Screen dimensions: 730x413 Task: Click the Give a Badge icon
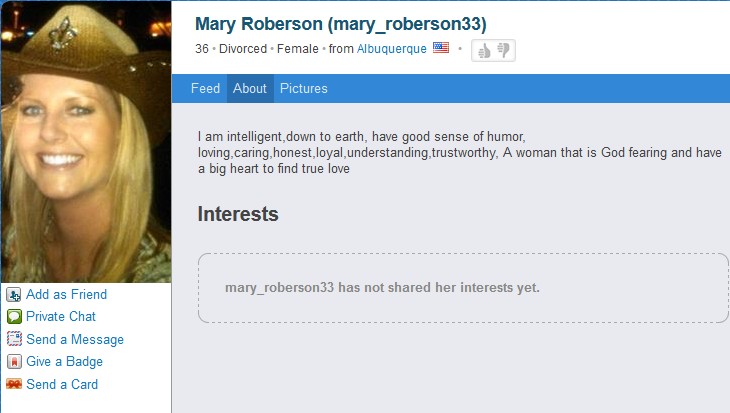tap(14, 361)
